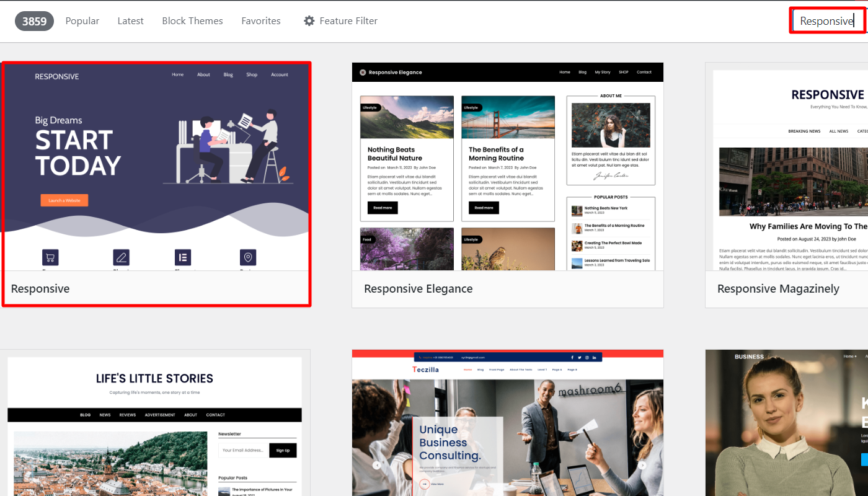Click the Elementor icon in Responsive preview
The width and height of the screenshot is (868, 496).
pos(183,257)
